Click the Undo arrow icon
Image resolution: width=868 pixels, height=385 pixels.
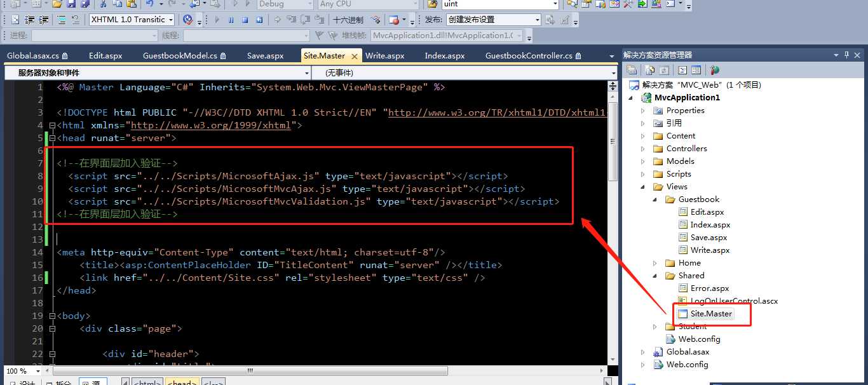149,4
